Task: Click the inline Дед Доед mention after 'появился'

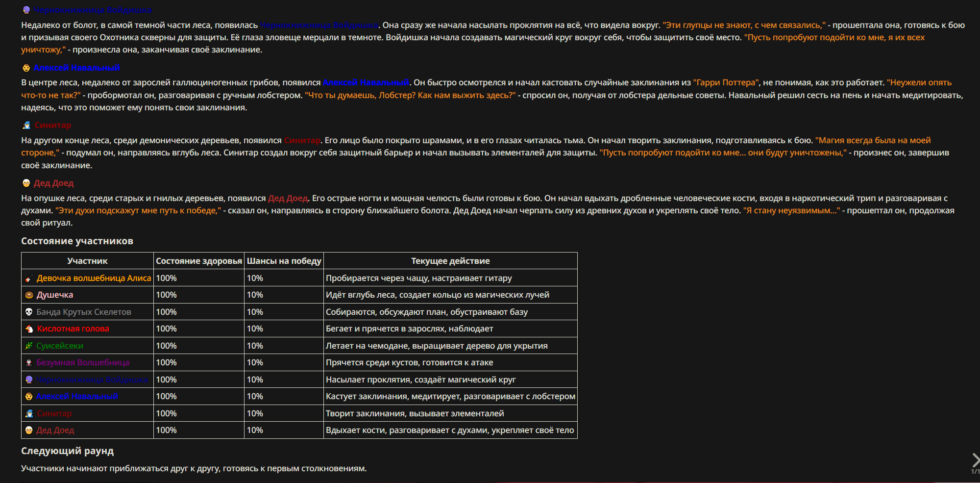Action: (x=288, y=198)
